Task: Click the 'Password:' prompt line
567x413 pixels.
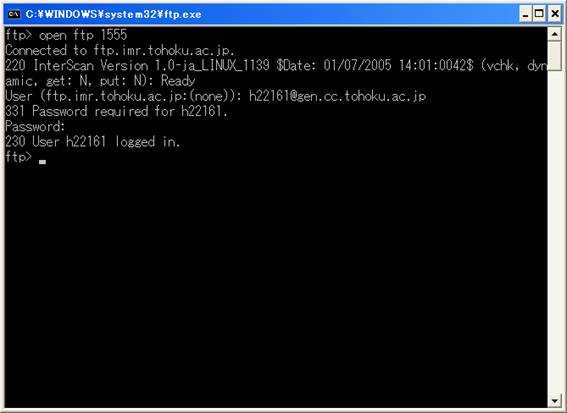Action: (35, 126)
